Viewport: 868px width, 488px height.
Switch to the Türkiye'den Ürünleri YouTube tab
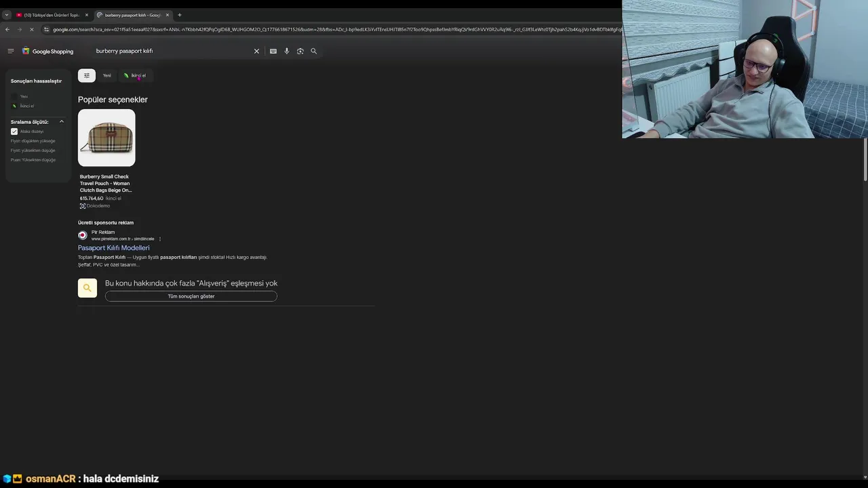[51, 15]
